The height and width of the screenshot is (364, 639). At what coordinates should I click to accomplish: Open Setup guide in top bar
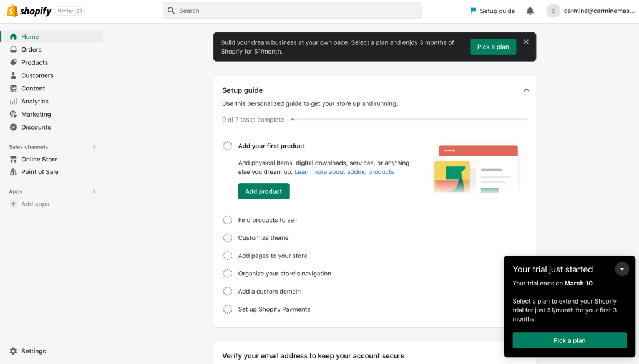click(492, 11)
